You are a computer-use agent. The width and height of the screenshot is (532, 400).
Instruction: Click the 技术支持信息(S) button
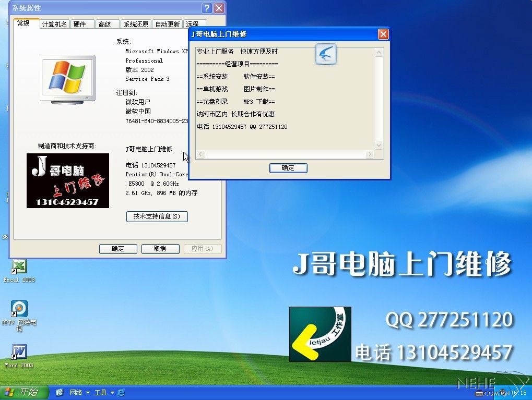point(157,216)
